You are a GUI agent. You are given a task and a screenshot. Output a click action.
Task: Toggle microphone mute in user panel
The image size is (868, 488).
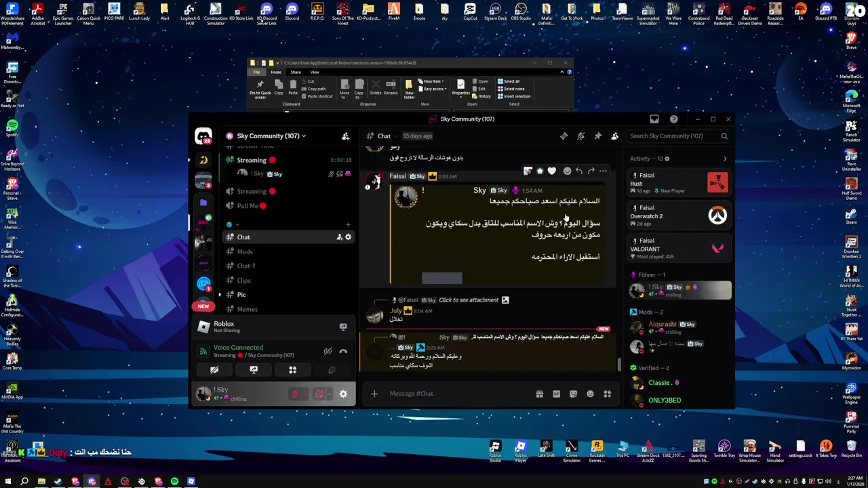295,394
